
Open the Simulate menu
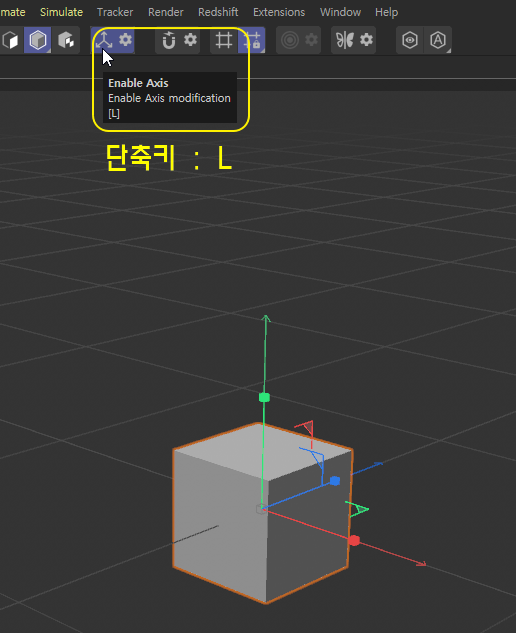click(61, 12)
